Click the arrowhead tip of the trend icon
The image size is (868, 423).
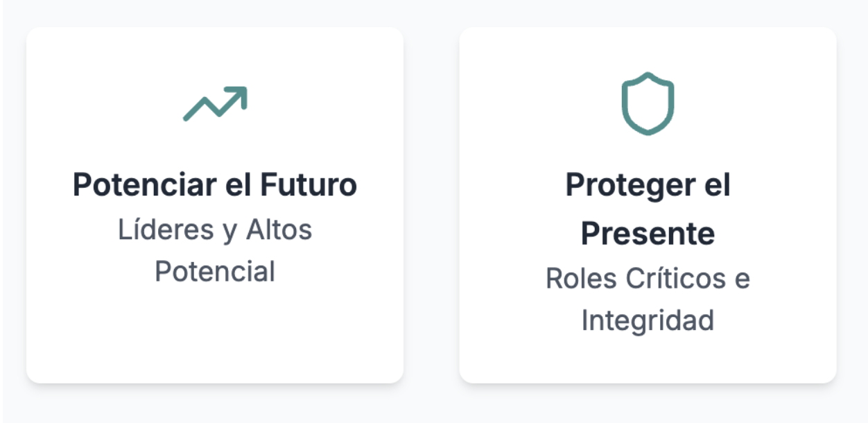244,89
